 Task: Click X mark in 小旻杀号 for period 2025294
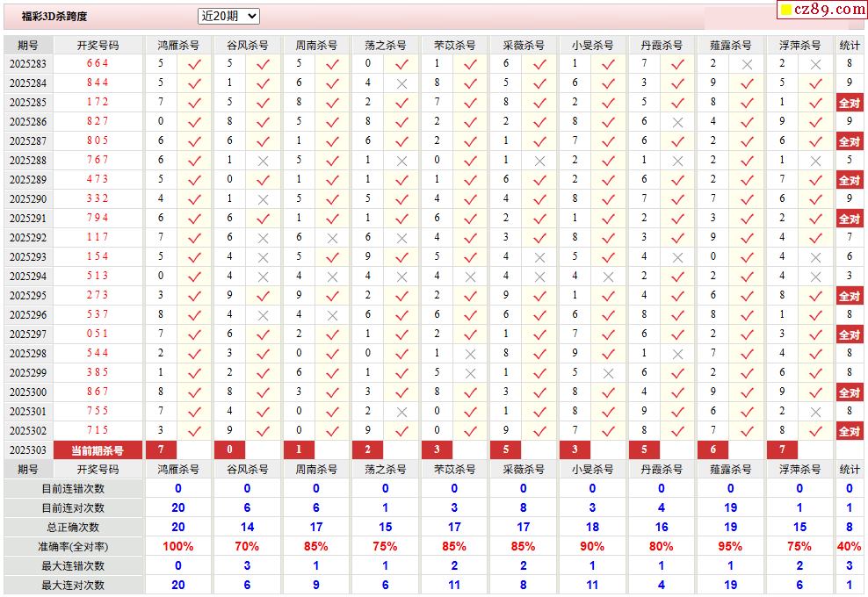608,277
